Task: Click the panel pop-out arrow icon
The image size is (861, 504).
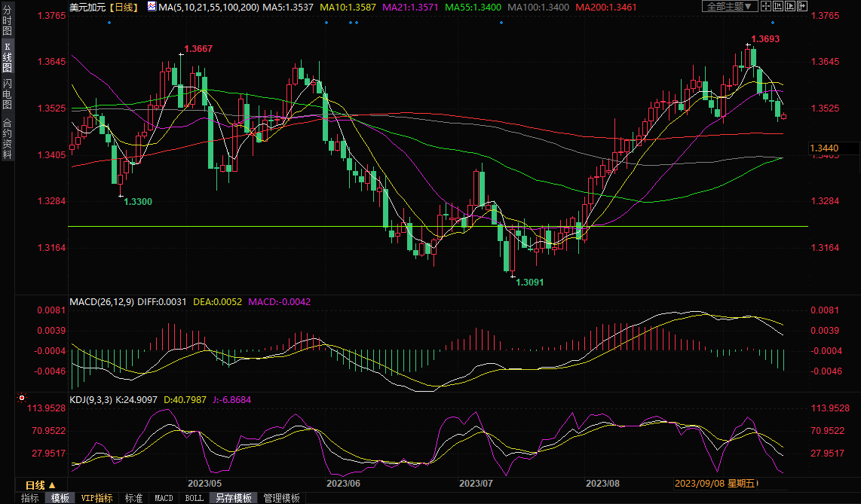Action: pyautogui.click(x=802, y=7)
